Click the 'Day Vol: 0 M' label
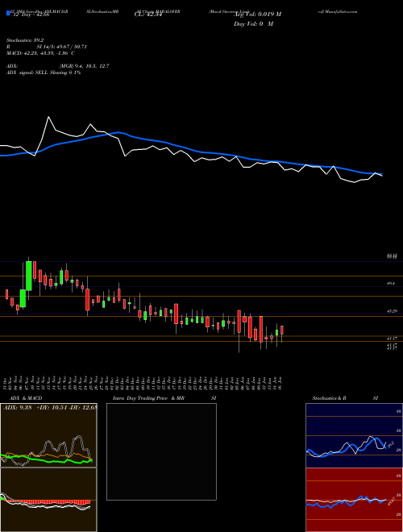This screenshot has height=532, width=403. coord(253,24)
